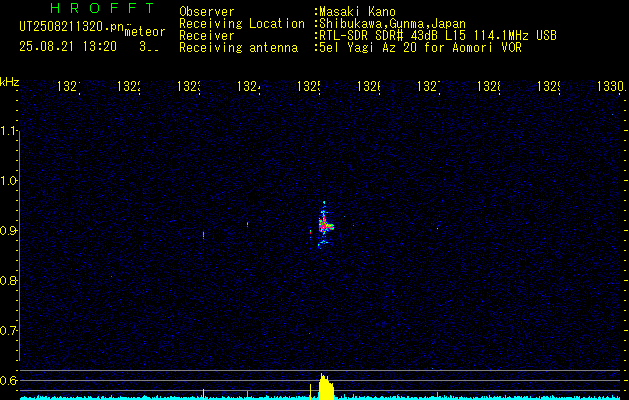Viewport: 629px width, 400px height.
Task: Select the observer name Masaki Kano
Action: tap(357, 12)
